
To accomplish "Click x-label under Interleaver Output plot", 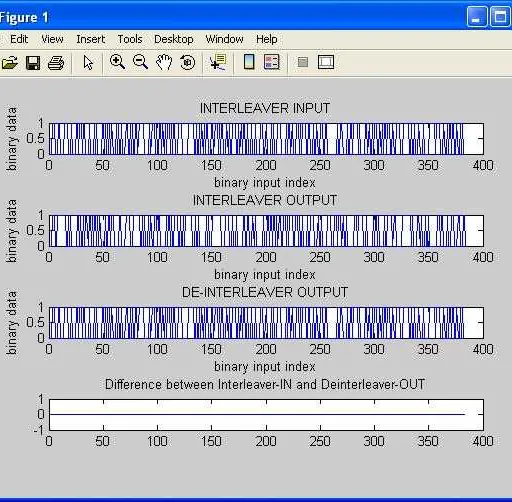I will (x=265, y=275).
